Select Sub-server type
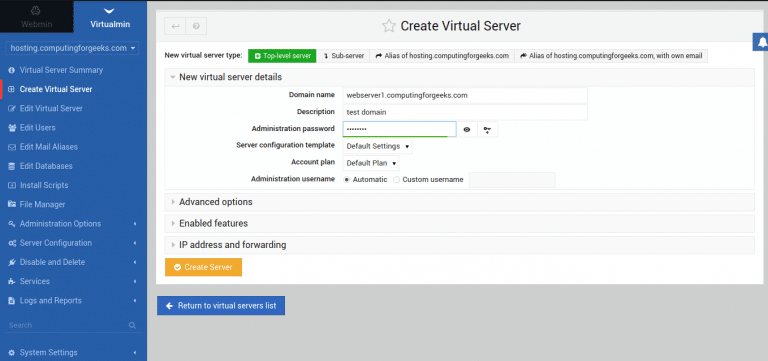Viewport: 768px width, 361px height. tap(343, 56)
